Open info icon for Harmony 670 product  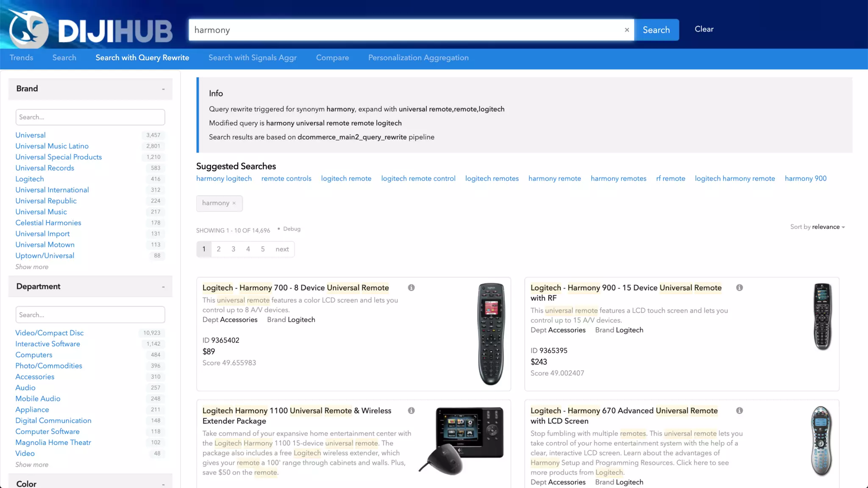(739, 410)
